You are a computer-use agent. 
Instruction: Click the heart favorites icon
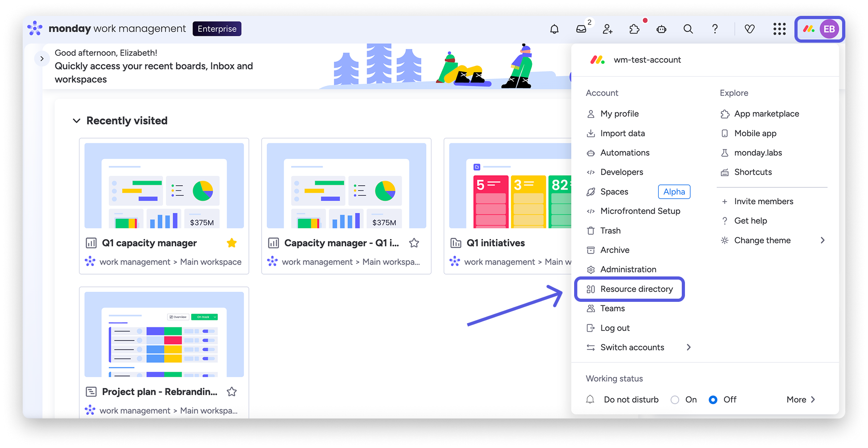[749, 30]
